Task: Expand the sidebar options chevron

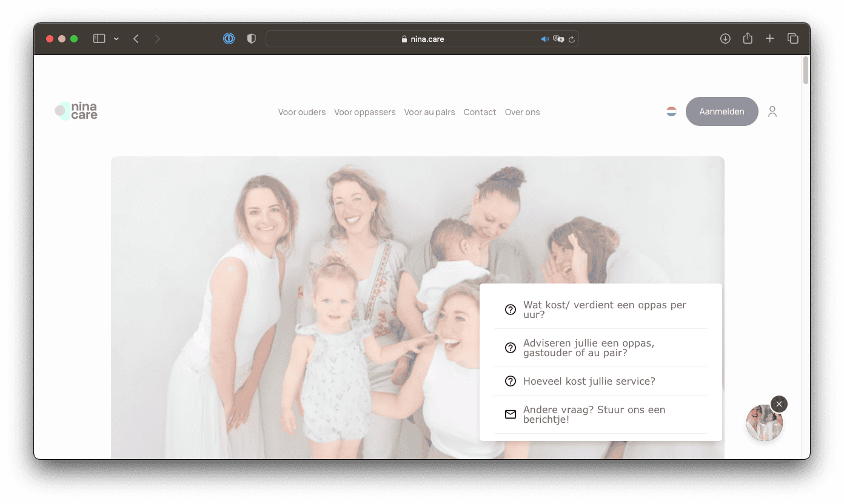Action: 116,39
